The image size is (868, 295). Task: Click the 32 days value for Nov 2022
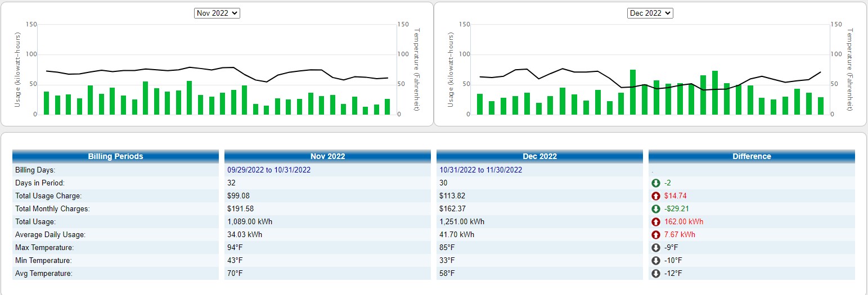click(231, 183)
